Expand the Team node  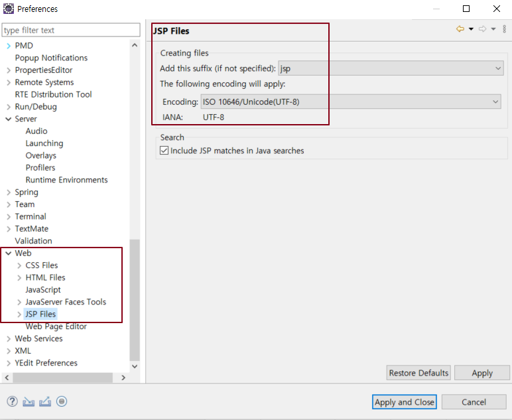(9, 204)
